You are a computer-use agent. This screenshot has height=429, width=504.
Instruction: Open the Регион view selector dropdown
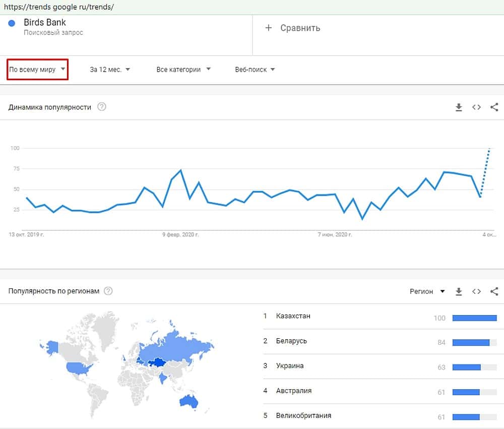tap(427, 291)
